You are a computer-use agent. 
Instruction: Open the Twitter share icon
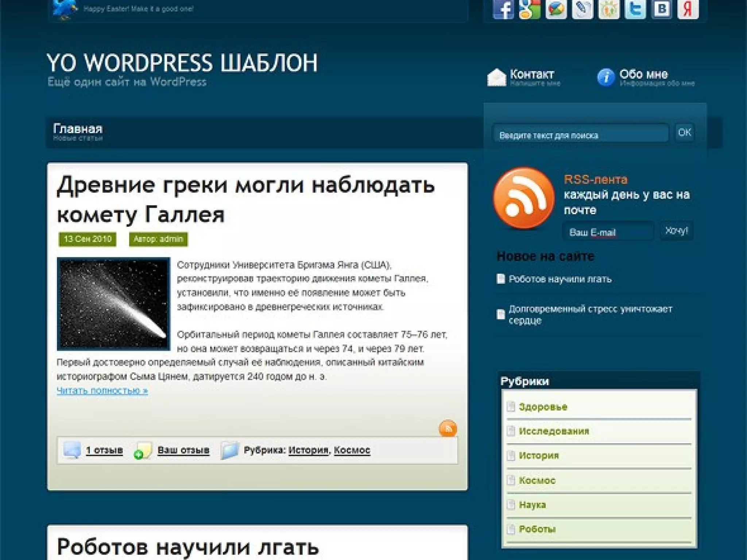pyautogui.click(x=635, y=9)
